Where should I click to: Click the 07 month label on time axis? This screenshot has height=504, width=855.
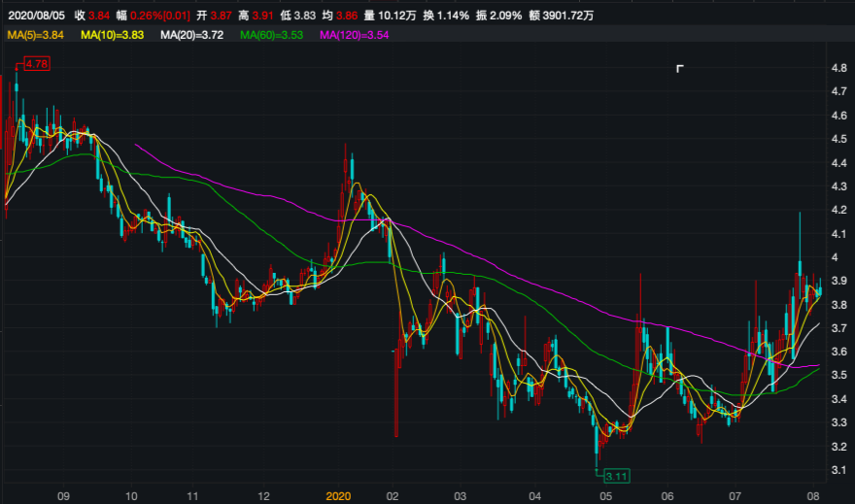click(735, 496)
